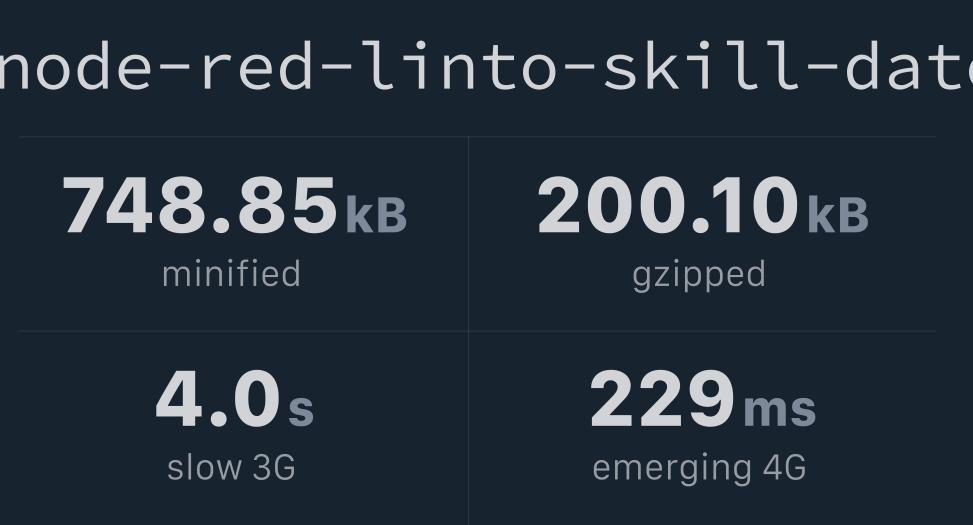This screenshot has width=973, height=525.
Task: Click the kB unit beside 748.85
Action: click(x=376, y=215)
